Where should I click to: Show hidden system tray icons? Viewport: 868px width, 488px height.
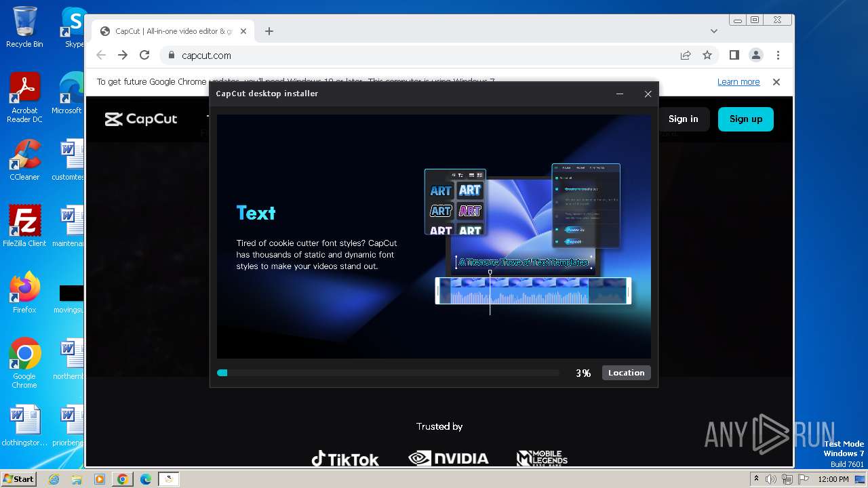coord(756,479)
